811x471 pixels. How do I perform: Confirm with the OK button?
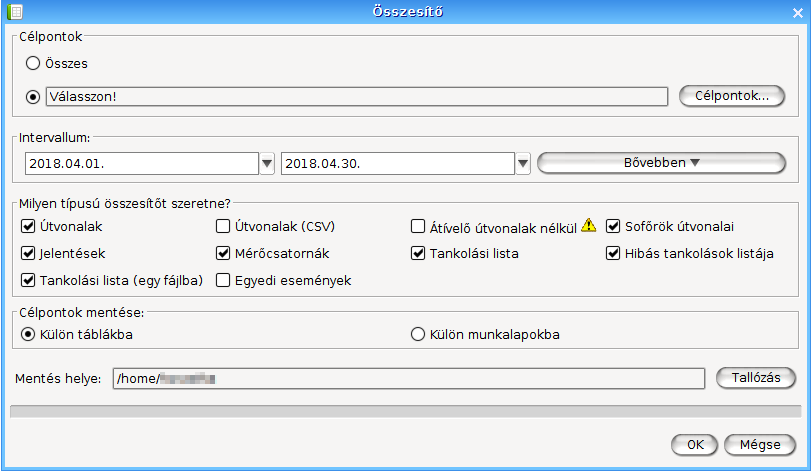693,444
